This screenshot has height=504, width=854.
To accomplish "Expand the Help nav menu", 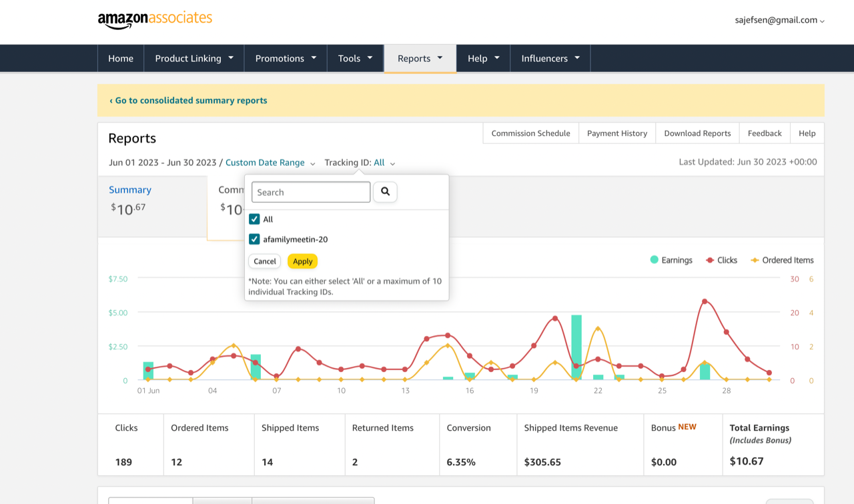I will click(x=484, y=58).
